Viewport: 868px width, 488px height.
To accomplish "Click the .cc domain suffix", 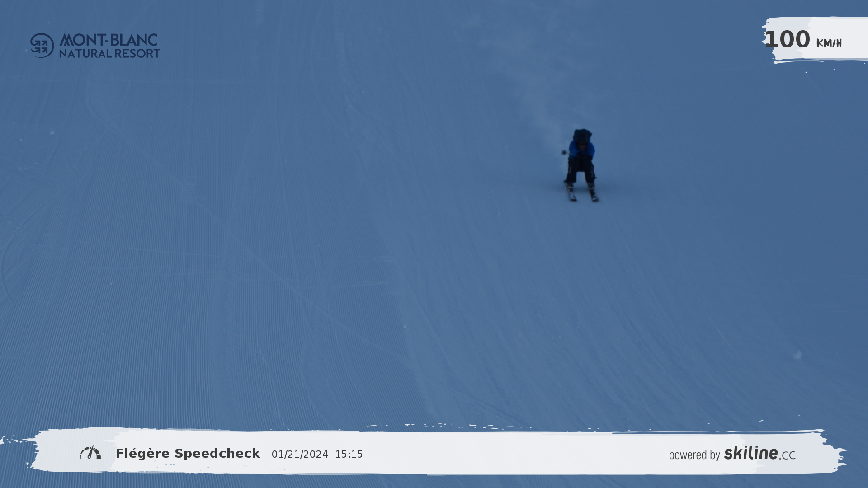I will point(788,455).
